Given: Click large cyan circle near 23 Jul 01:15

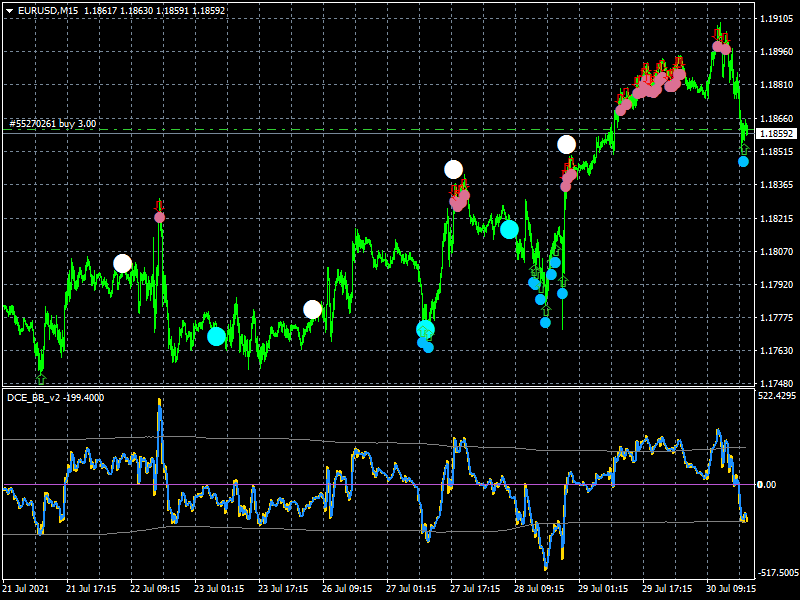Looking at the screenshot, I should tap(216, 336).
